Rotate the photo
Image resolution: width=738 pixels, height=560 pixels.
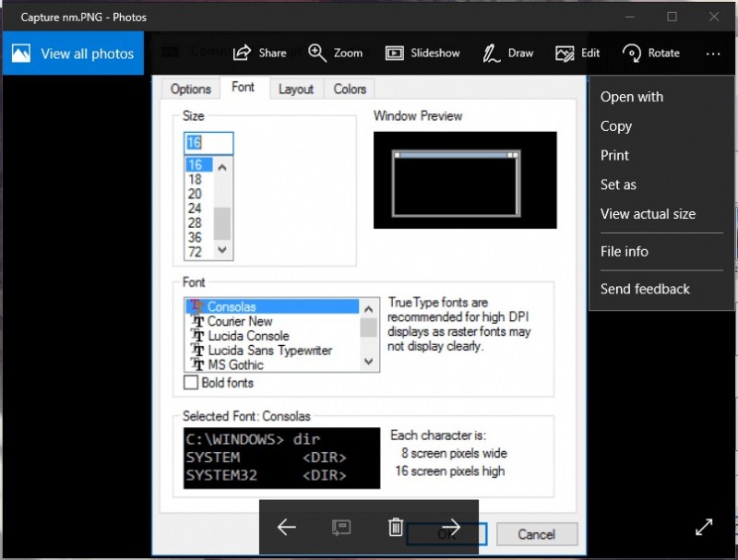click(651, 53)
